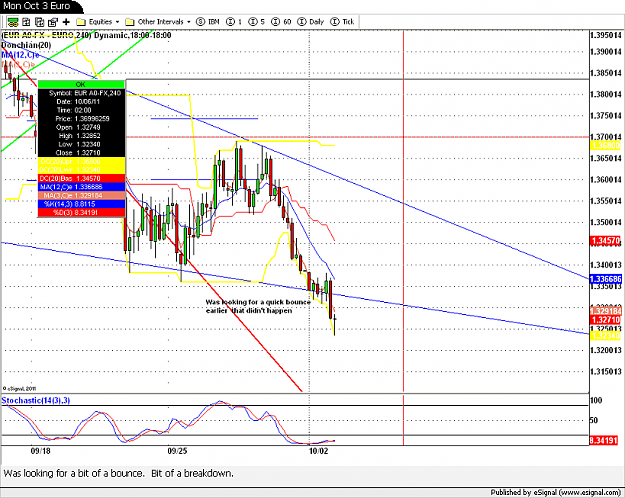The height and width of the screenshot is (498, 625).
Task: Click the 'Was looking for a bit of a bounce' caption
Action: (x=118, y=473)
